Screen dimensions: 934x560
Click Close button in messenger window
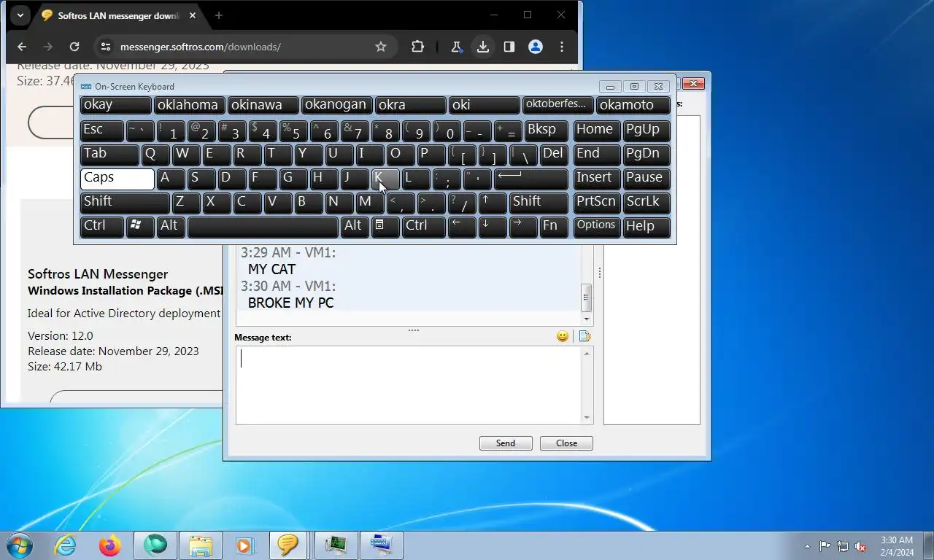(566, 443)
